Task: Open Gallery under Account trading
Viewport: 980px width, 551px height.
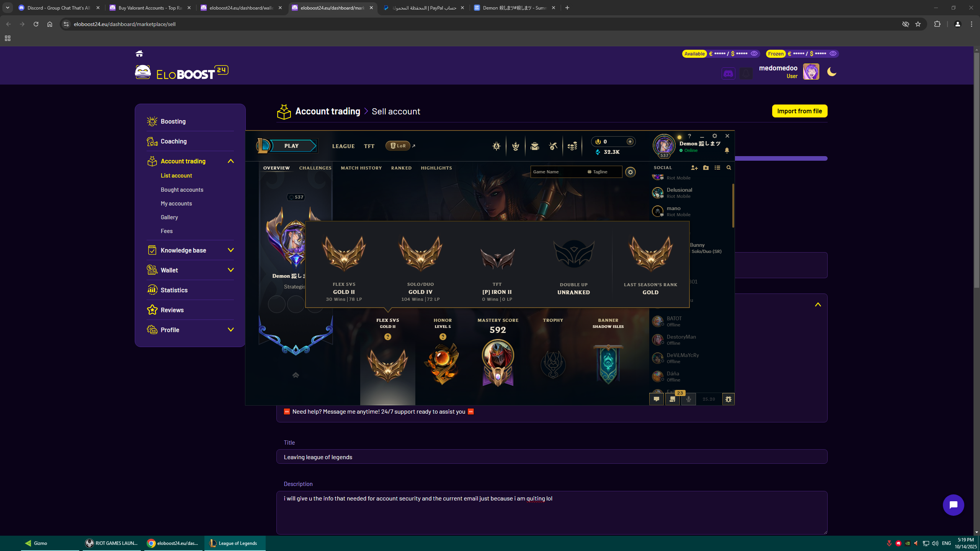Action: (x=169, y=217)
